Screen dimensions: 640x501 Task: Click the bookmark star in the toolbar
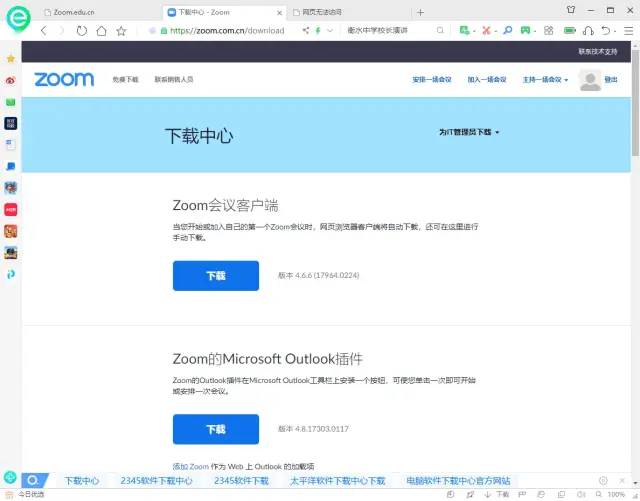pyautogui.click(x=121, y=31)
